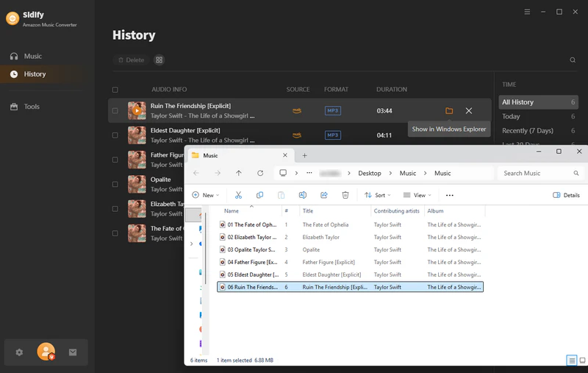The width and height of the screenshot is (588, 373).
Task: Toggle the select-all checkbox in header
Action: tap(115, 90)
